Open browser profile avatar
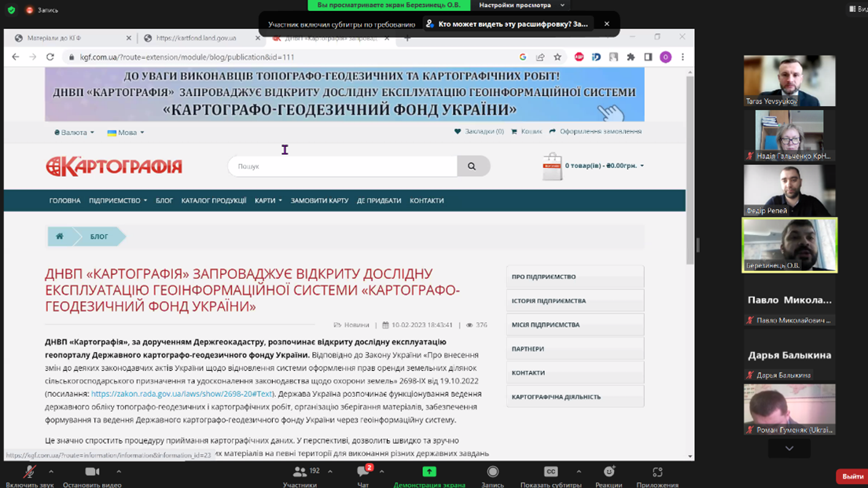868x488 pixels. tap(665, 57)
